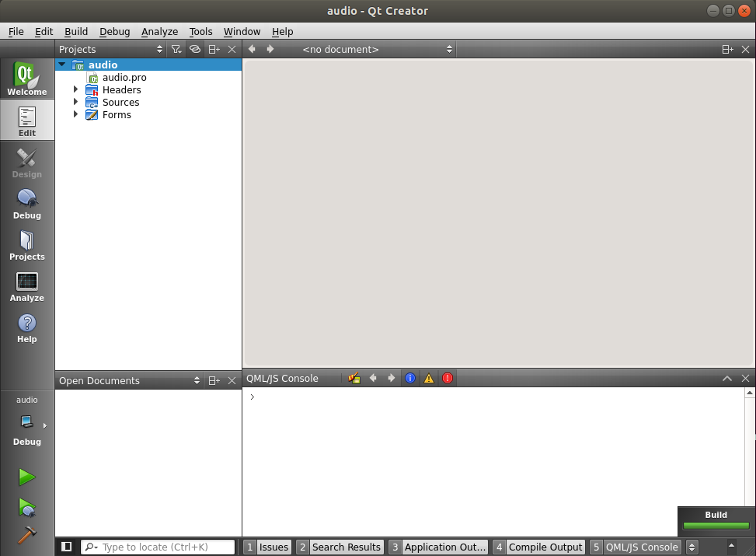
Task: Focus the Type to locate field
Action: pos(158,547)
